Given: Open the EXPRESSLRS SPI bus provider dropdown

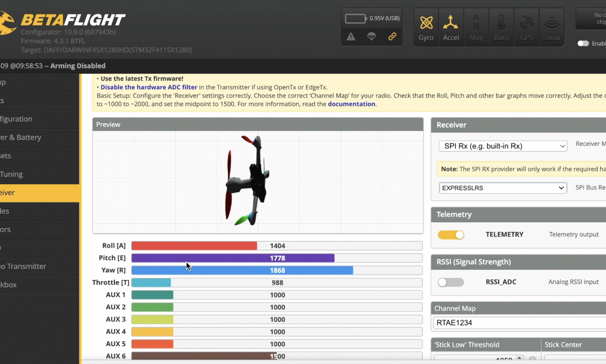Looking at the screenshot, I should pos(503,188).
